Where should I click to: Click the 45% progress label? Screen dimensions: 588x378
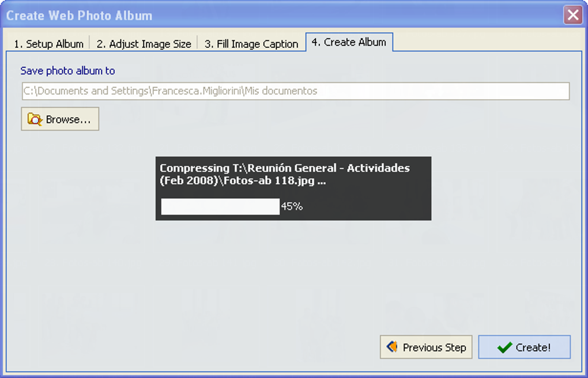tap(292, 207)
